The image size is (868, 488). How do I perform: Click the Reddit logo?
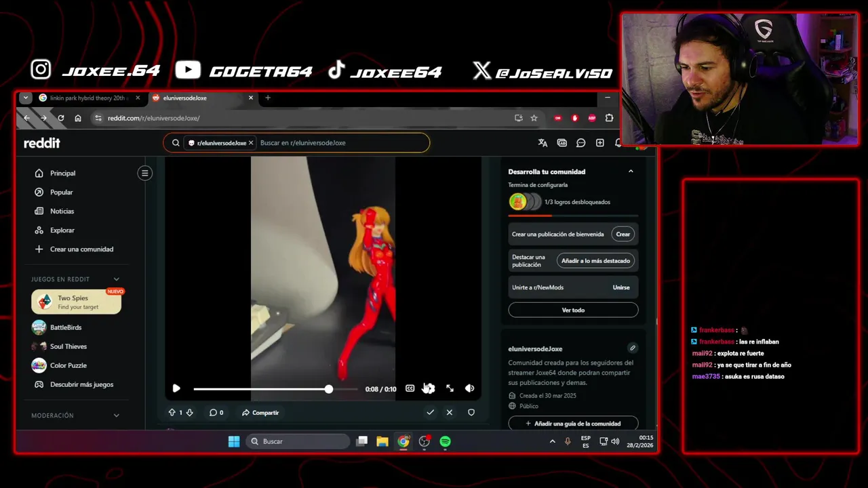tap(42, 143)
